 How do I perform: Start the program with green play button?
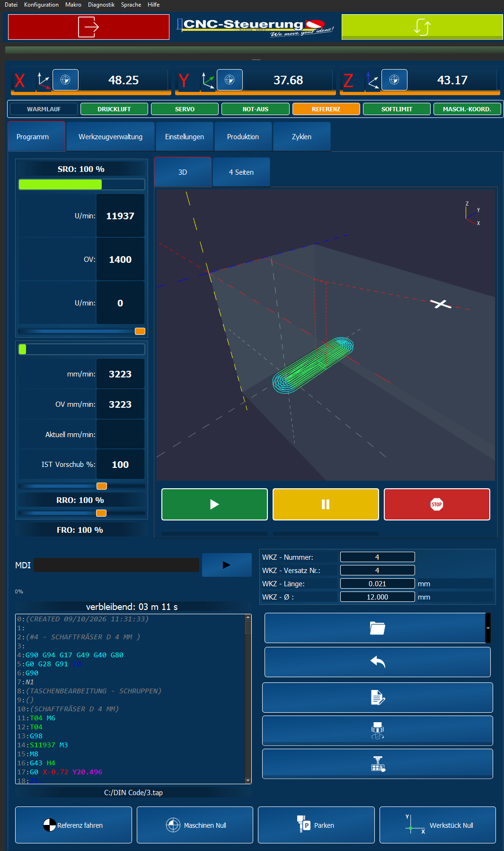click(x=214, y=504)
